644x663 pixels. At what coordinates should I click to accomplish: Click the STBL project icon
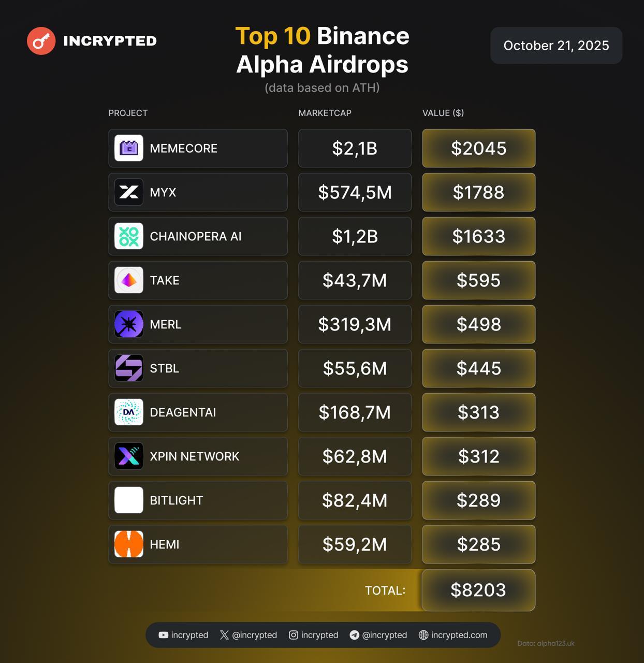(x=129, y=368)
